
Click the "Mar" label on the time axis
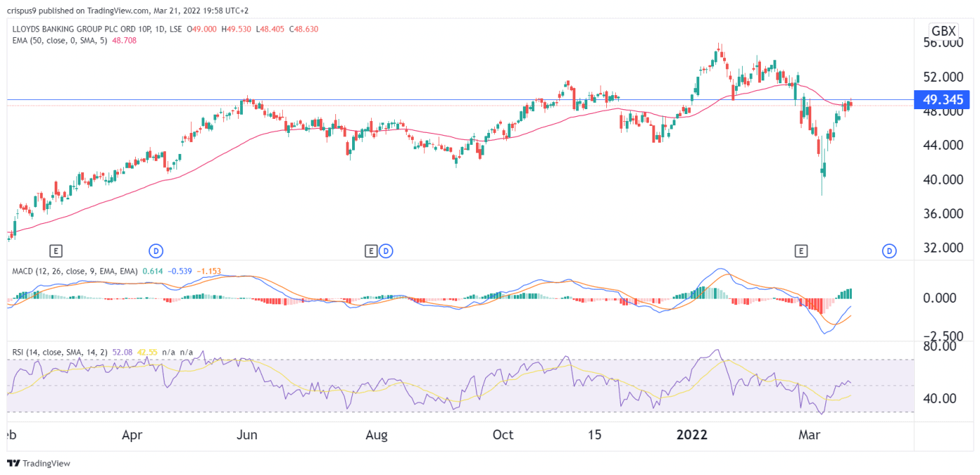809,434
